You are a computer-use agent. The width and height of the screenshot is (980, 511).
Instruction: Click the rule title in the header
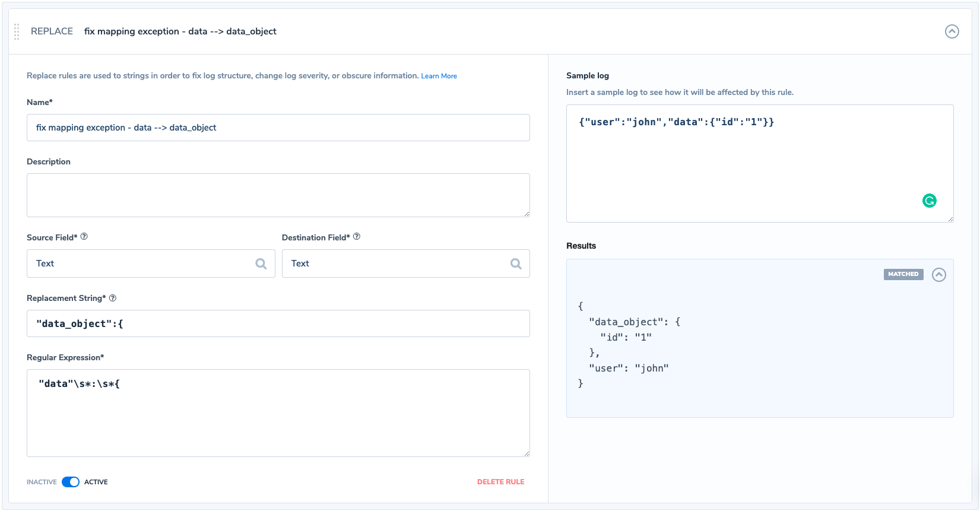point(180,31)
